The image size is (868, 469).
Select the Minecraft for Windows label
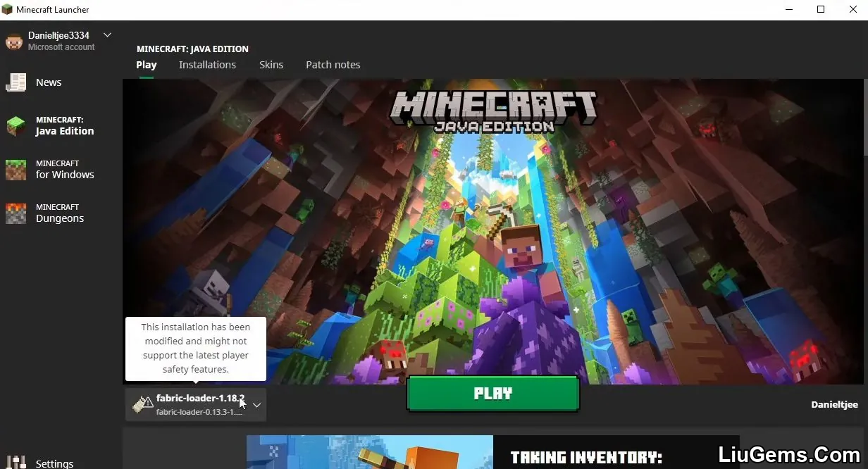[x=65, y=170]
